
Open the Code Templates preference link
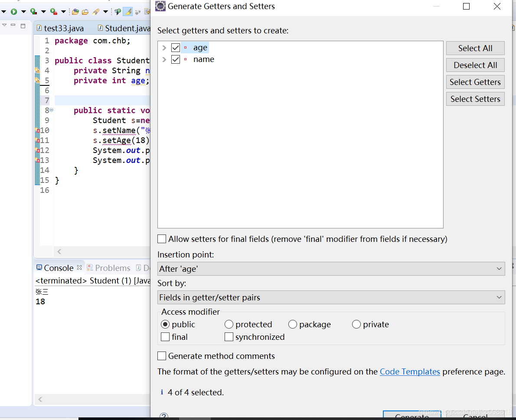pos(410,371)
